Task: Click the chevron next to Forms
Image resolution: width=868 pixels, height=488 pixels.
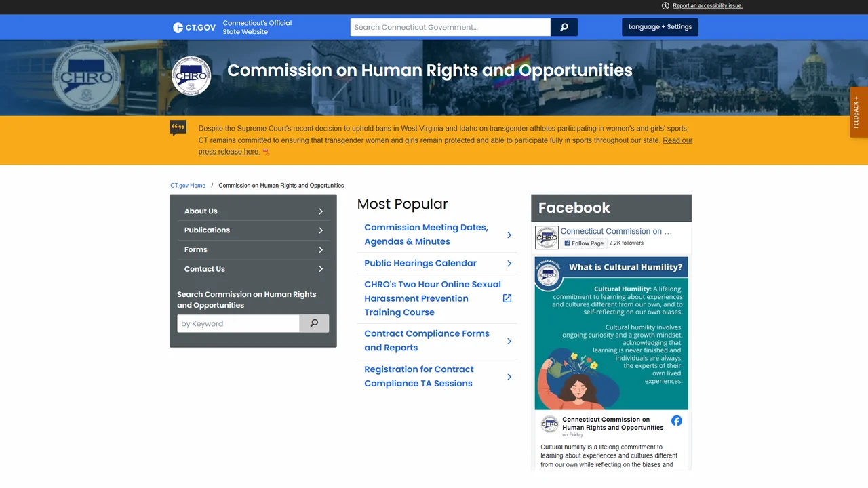Action: click(321, 250)
